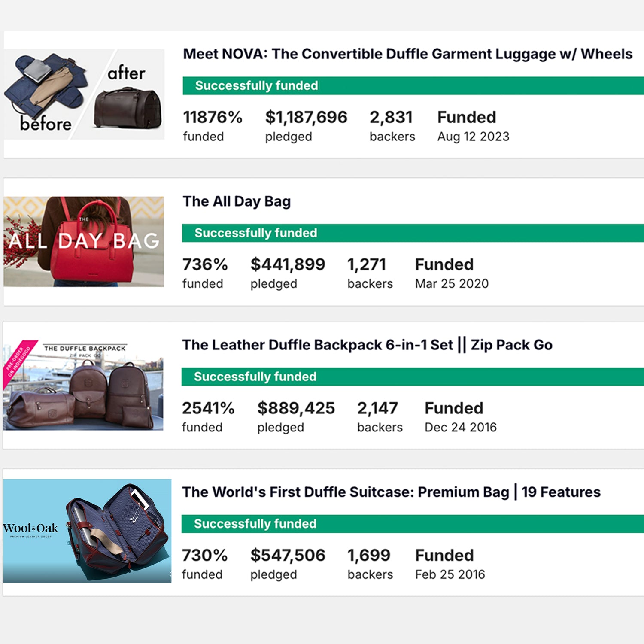Open the Duffle Backpack campaign image

click(83, 385)
